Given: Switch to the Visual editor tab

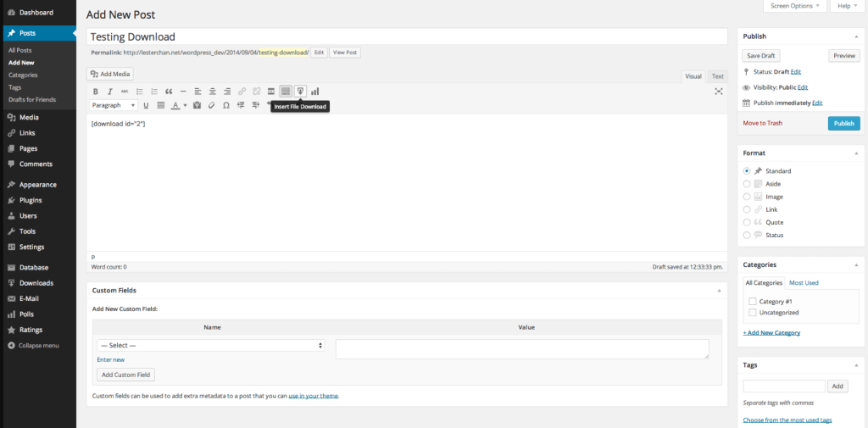Looking at the screenshot, I should tap(693, 76).
